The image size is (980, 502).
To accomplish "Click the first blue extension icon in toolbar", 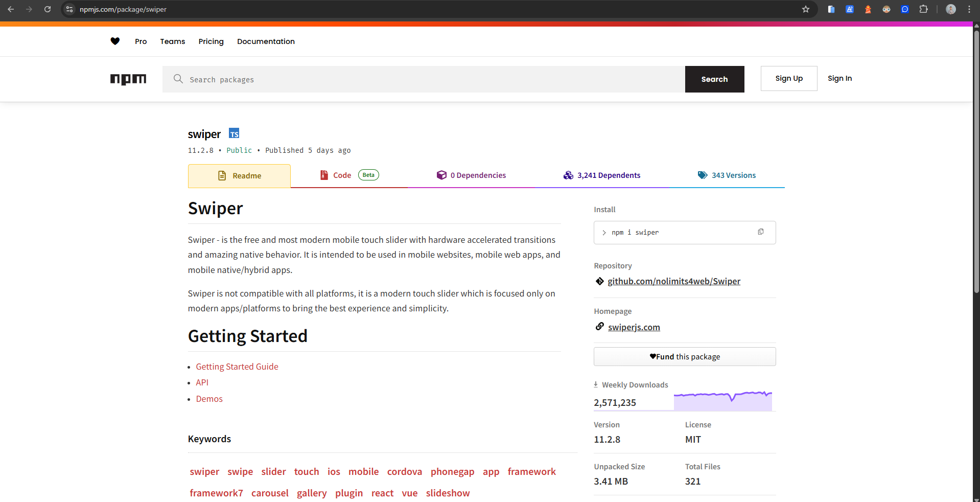I will 831,9.
